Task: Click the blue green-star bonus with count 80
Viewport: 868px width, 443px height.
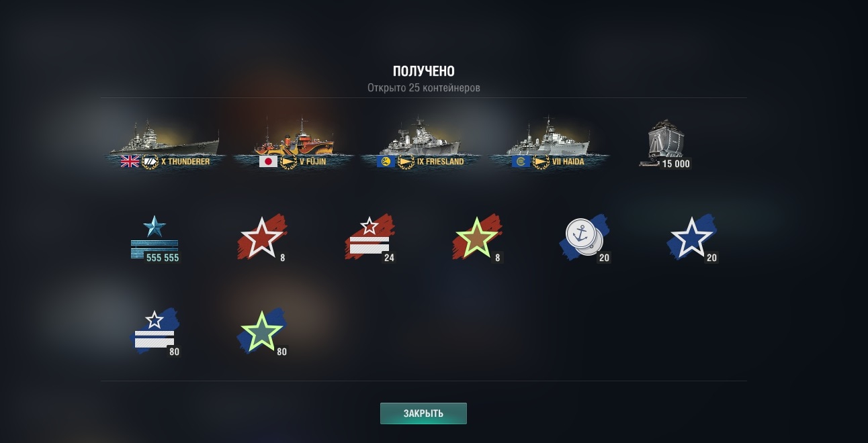Action: [x=263, y=332]
